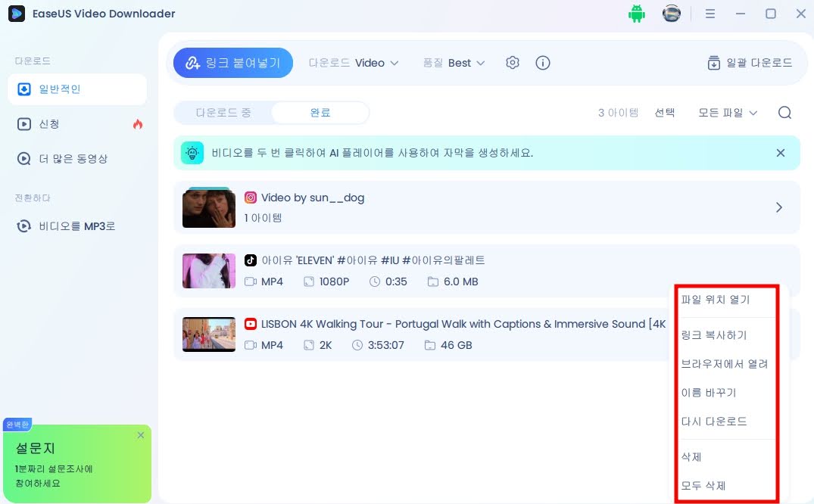Image resolution: width=814 pixels, height=504 pixels.
Task: Open the hamburger menu in title bar
Action: click(710, 14)
